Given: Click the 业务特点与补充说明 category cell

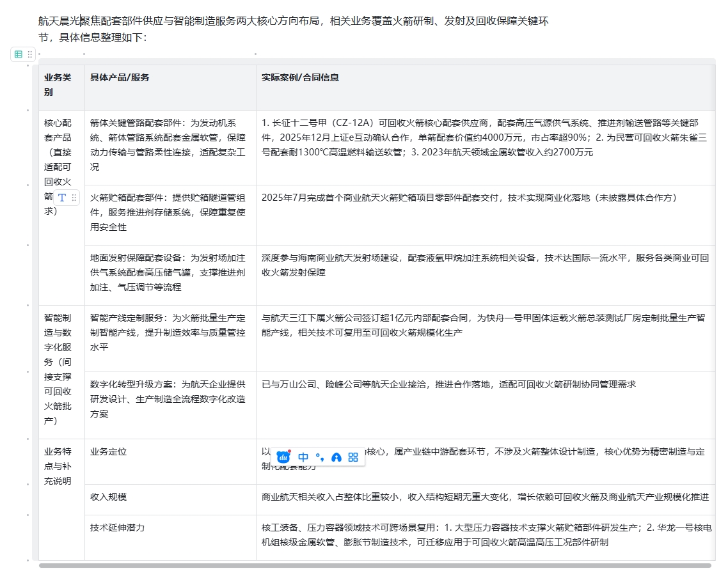Looking at the screenshot, I should [x=62, y=499].
